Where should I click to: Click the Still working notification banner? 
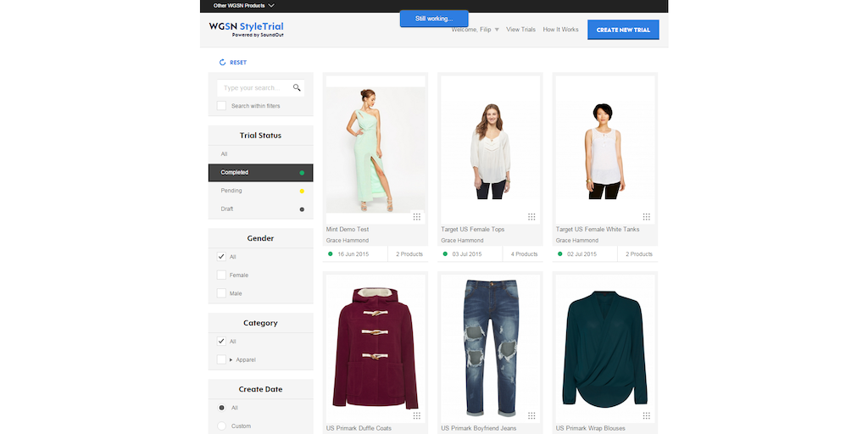click(434, 19)
